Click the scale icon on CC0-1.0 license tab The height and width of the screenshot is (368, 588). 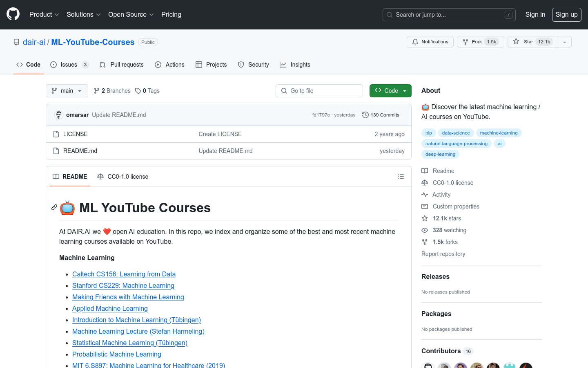pyautogui.click(x=100, y=177)
